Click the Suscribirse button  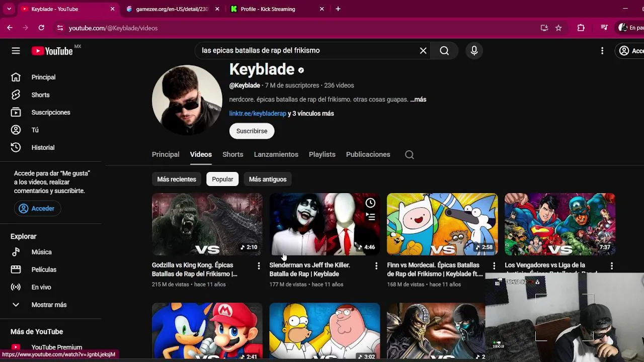click(252, 131)
